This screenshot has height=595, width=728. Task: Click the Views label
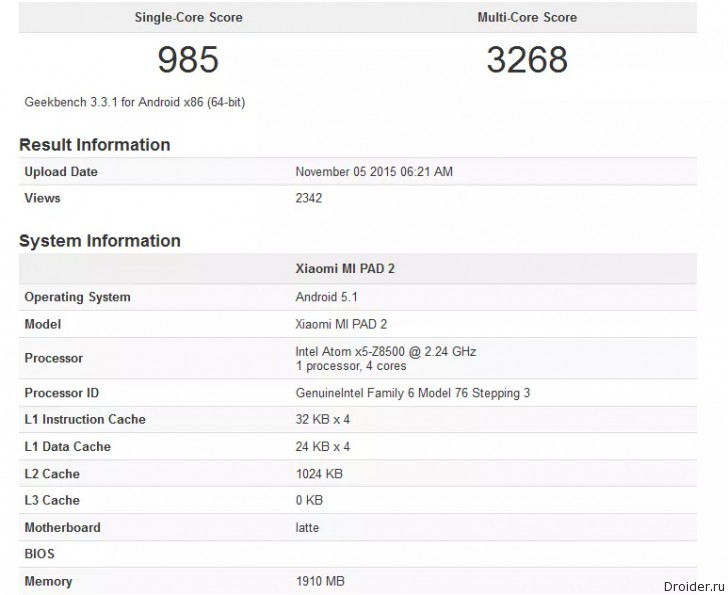(42, 198)
